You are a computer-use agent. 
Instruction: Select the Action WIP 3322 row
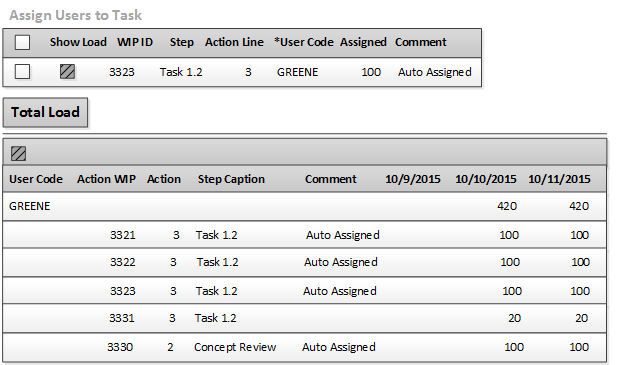coord(304,262)
